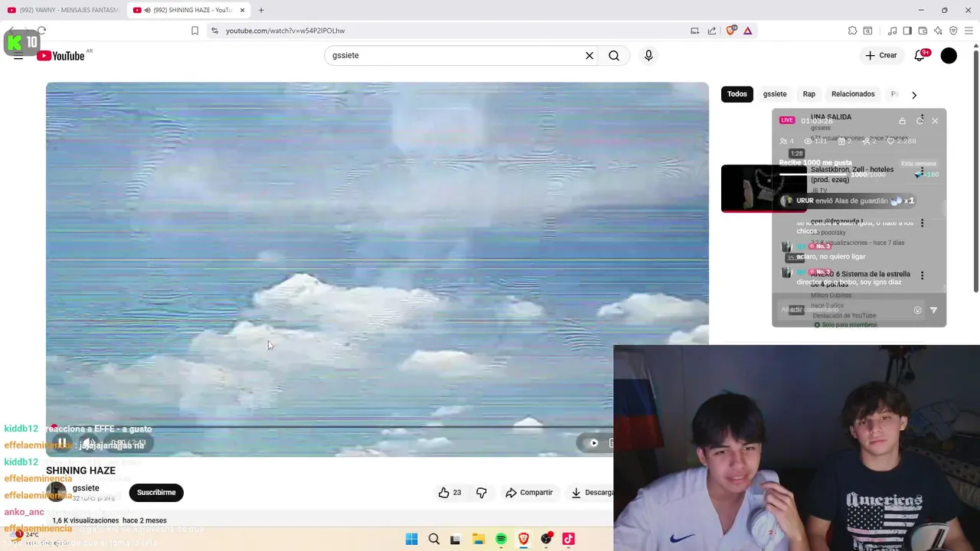This screenshot has width=980, height=551.
Task: Open options for con @frozouda video
Action: [x=922, y=223]
